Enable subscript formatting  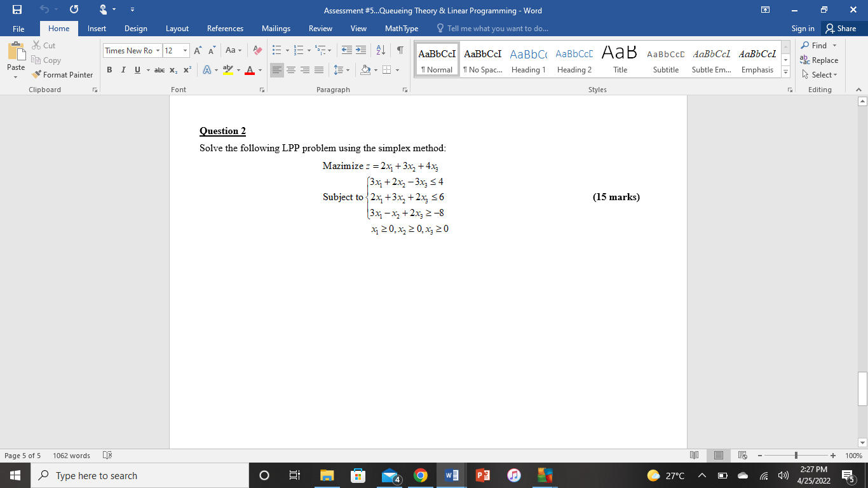pyautogui.click(x=172, y=70)
